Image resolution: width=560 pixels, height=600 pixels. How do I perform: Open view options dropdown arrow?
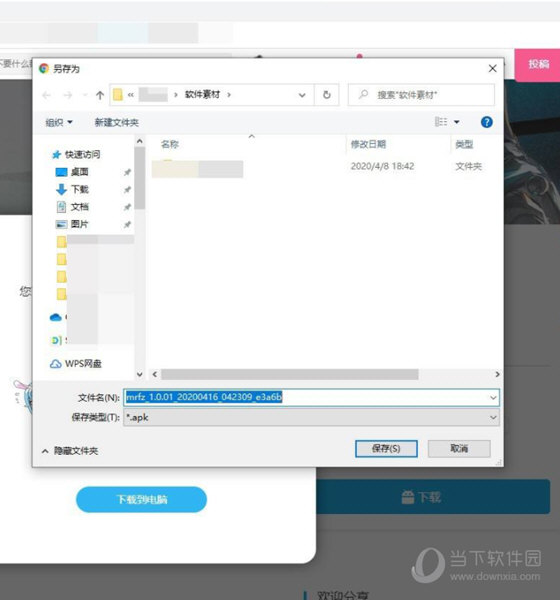coord(457,122)
